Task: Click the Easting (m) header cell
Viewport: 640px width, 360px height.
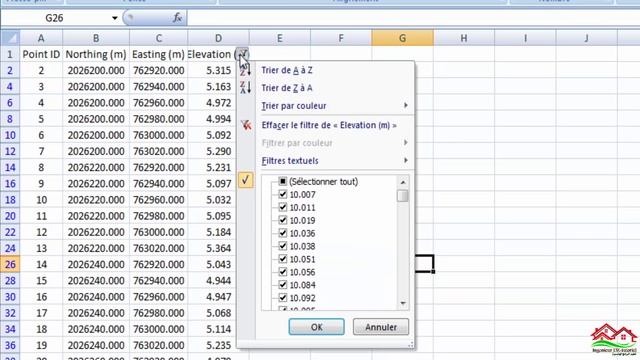Action: click(x=158, y=54)
